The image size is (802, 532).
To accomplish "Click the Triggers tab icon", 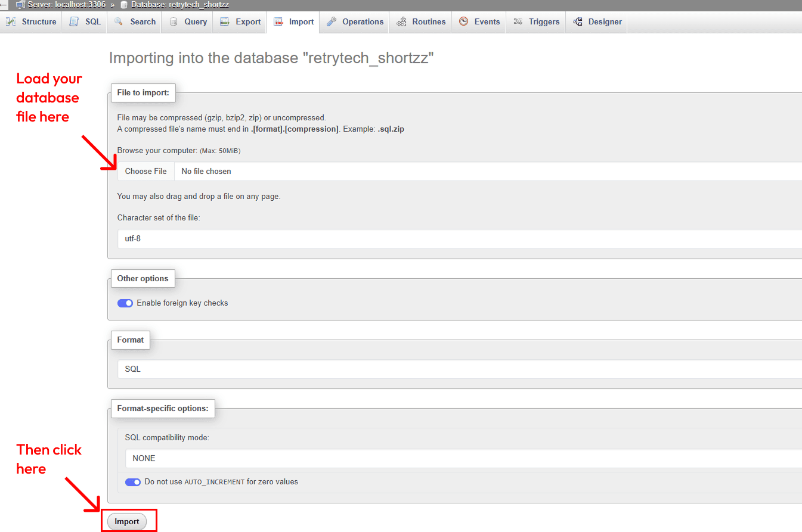I will 518,22.
